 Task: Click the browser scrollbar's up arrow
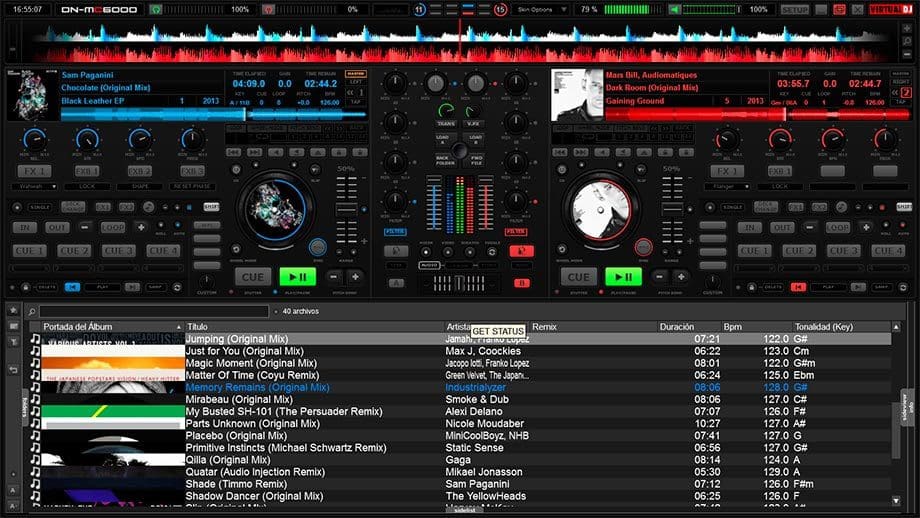tap(896, 327)
